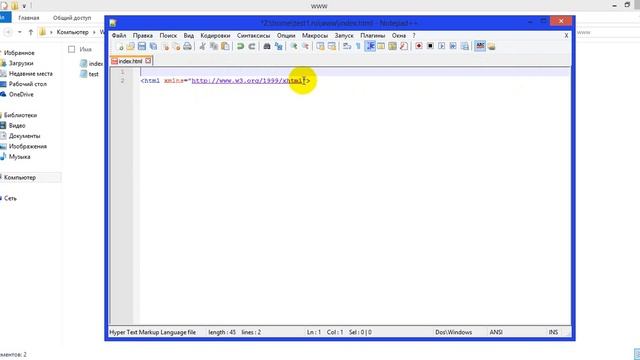Toggle the highlighted indent guide icon
Viewport: 640px width, 360px height.
pyautogui.click(x=370, y=47)
